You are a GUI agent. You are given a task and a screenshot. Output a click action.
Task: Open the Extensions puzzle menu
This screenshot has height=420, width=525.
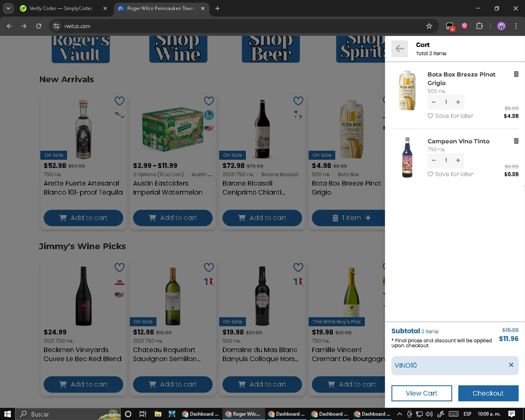click(479, 26)
